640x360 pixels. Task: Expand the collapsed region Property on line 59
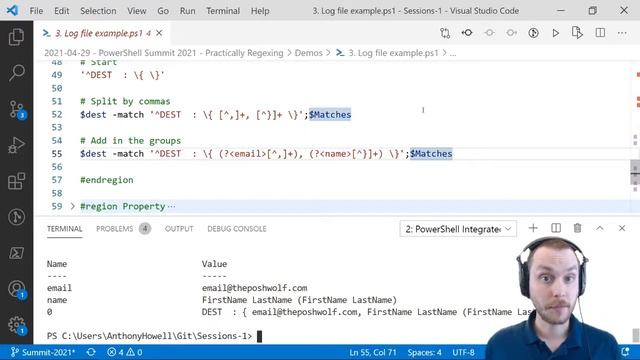(73, 206)
